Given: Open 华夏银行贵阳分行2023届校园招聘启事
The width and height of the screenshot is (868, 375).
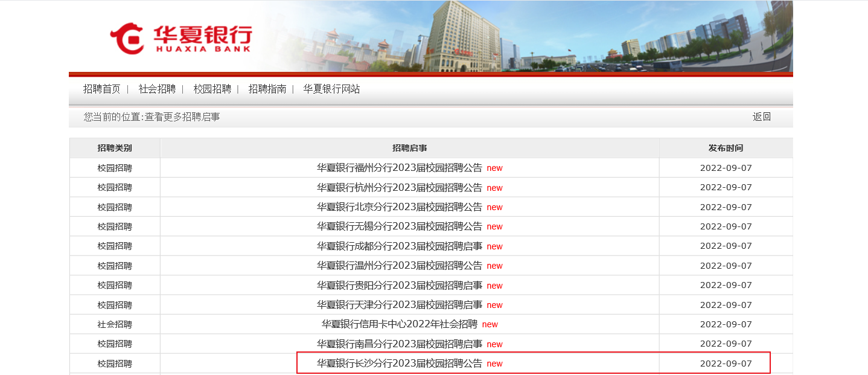Looking at the screenshot, I should [x=400, y=285].
